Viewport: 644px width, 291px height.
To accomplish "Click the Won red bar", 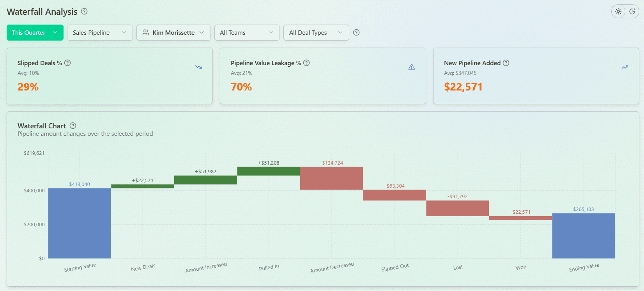I will 521,218.
